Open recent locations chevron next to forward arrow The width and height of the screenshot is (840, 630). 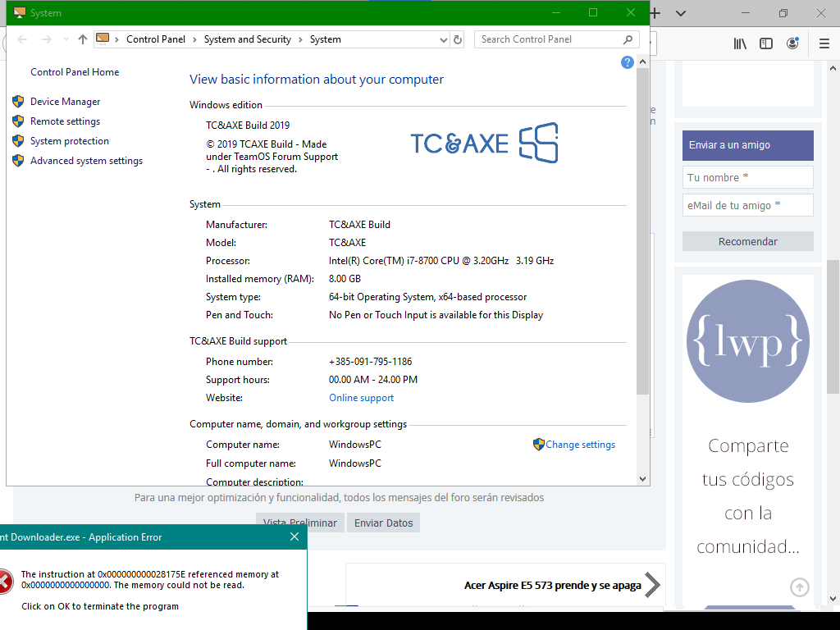pos(66,39)
